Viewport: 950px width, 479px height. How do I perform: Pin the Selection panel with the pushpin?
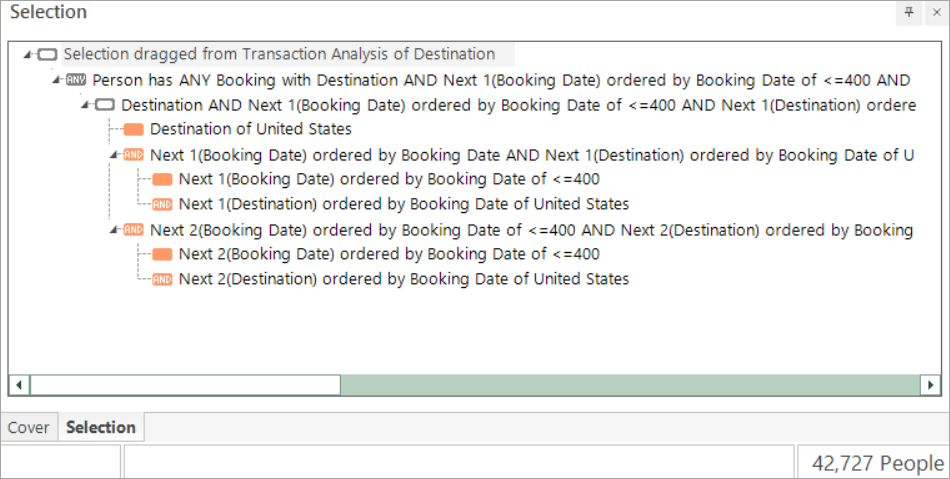pos(909,12)
